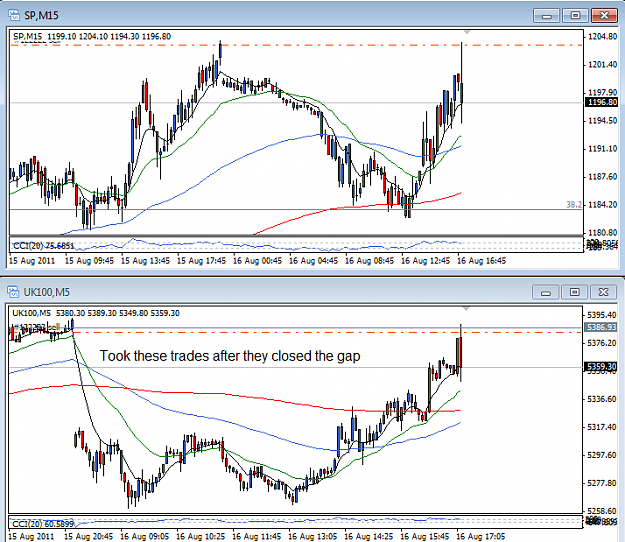Click the 1180.80 price scale value
Image resolution: width=625 pixels, height=542 pixels.
point(602,232)
